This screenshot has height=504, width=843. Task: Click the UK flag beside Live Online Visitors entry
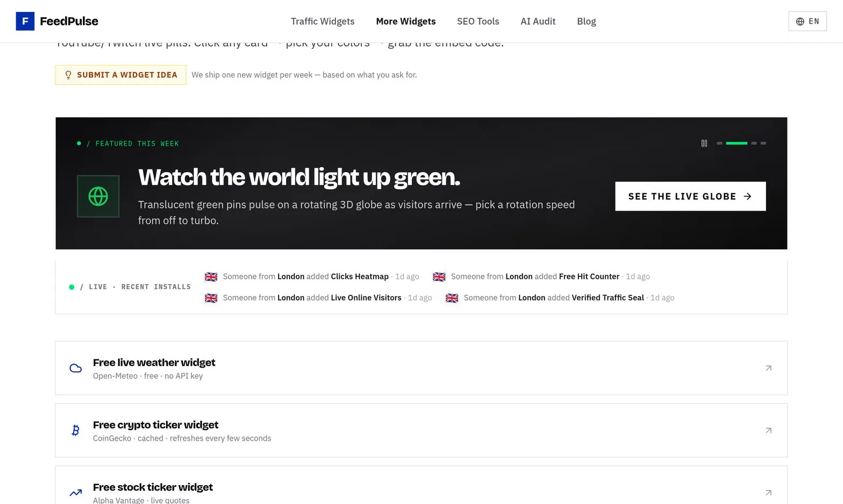point(211,298)
